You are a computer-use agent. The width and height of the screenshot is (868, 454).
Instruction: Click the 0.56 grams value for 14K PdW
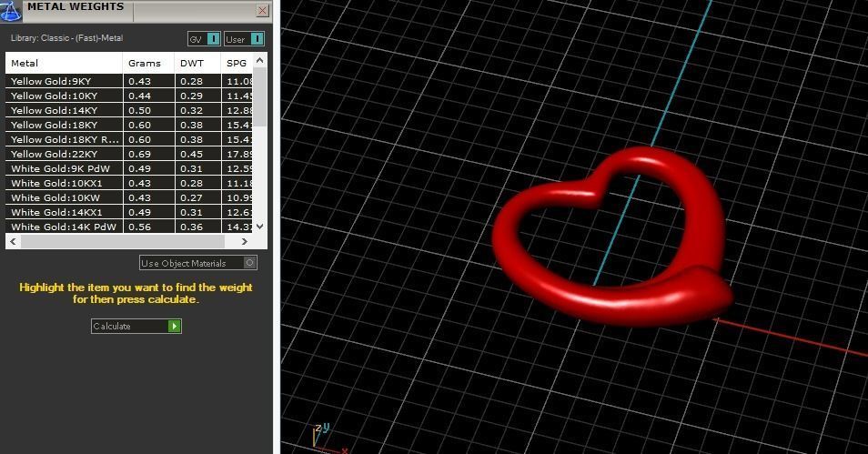(x=139, y=227)
